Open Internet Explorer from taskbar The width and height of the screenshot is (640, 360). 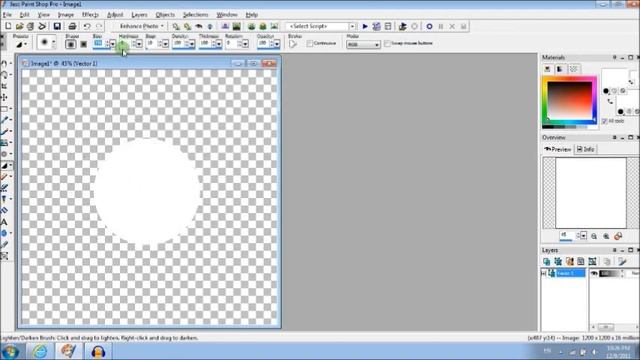pos(40,351)
